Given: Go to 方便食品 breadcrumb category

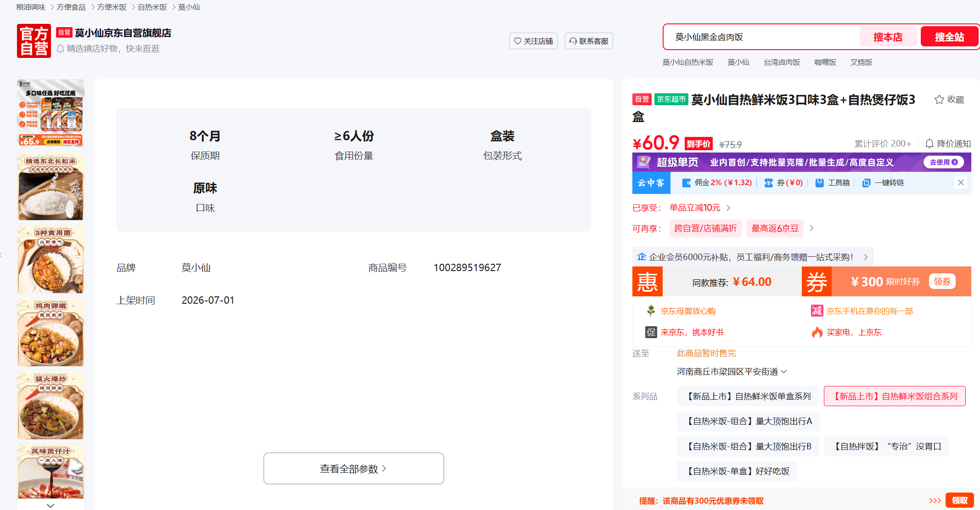Looking at the screenshot, I should [x=71, y=7].
